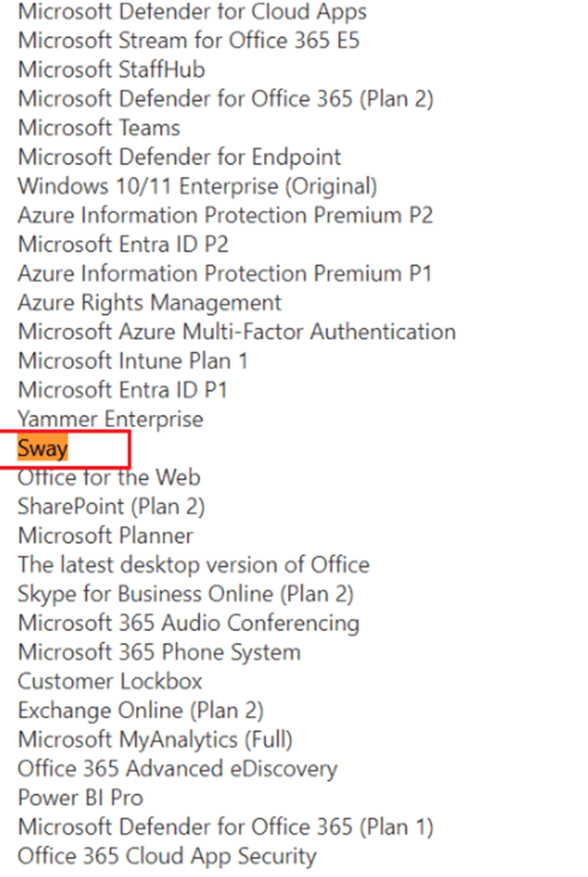Pick Windows 10/11 Enterprise (Original)

[197, 186]
